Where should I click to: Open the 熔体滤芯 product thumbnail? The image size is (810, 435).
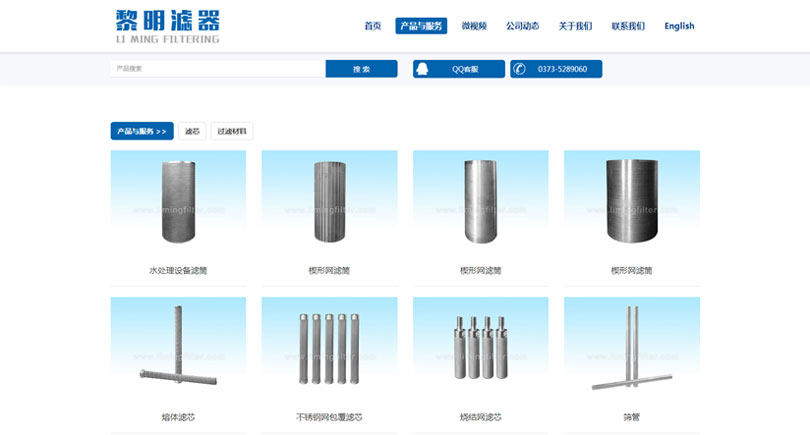pyautogui.click(x=178, y=350)
